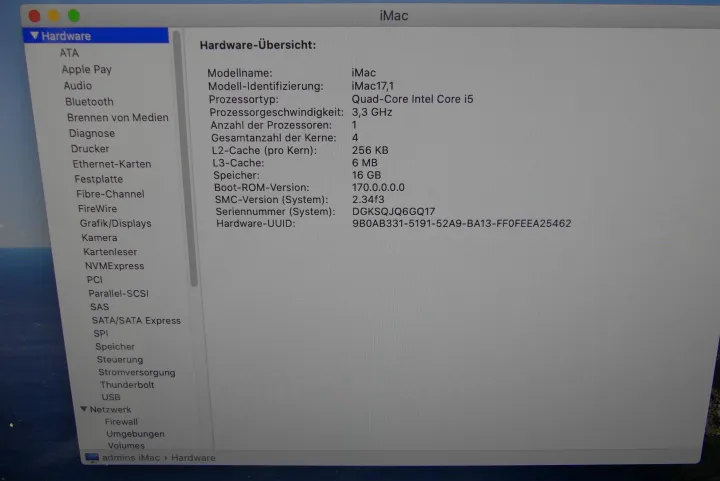Viewport: 720px width, 481px height.
Task: Select Audio in the sidebar
Action: (x=78, y=86)
